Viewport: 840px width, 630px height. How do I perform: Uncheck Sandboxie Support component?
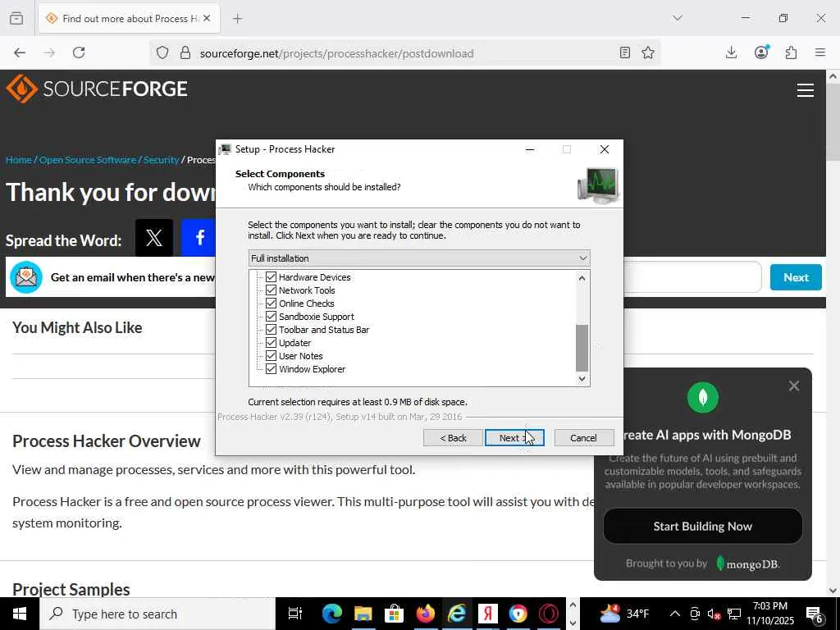click(271, 317)
